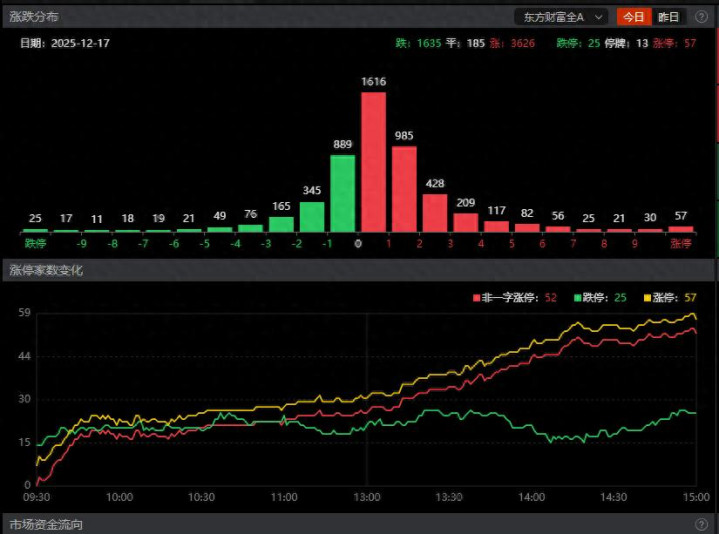Click the 停牌: 13 count
This screenshot has height=534, width=719.
click(626, 43)
